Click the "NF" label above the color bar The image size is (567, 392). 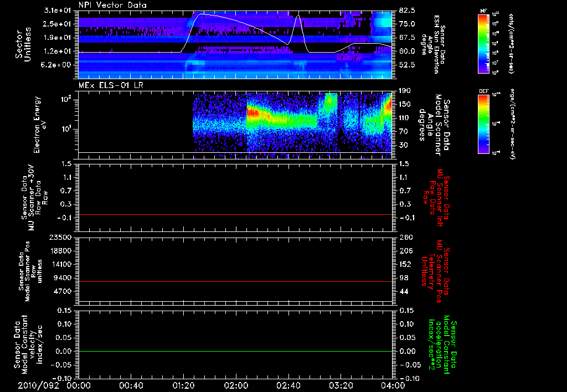click(483, 11)
